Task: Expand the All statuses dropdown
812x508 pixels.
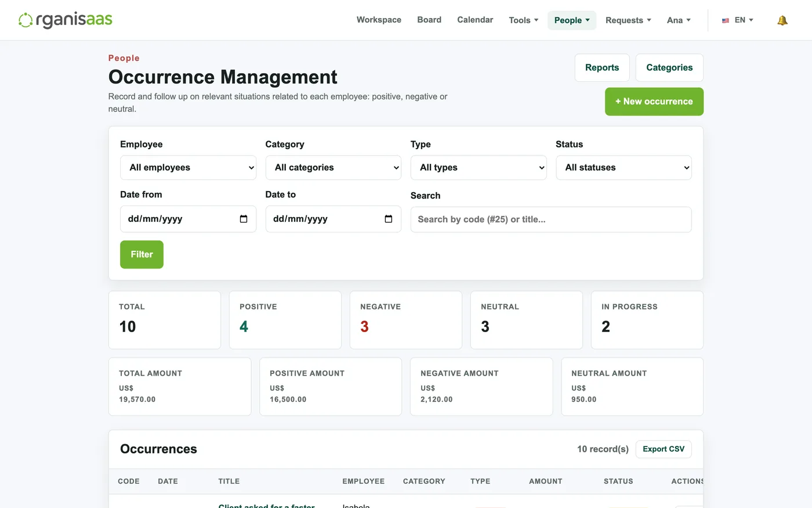Action: point(624,168)
